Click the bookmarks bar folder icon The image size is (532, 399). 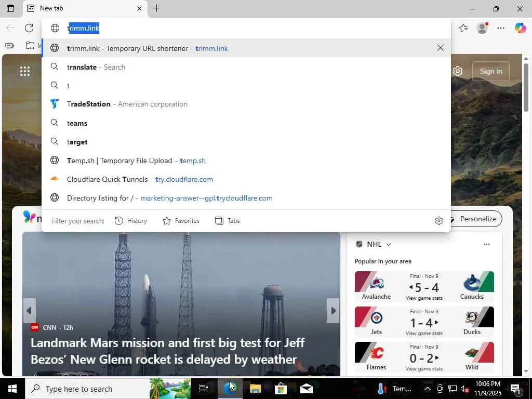click(30, 46)
